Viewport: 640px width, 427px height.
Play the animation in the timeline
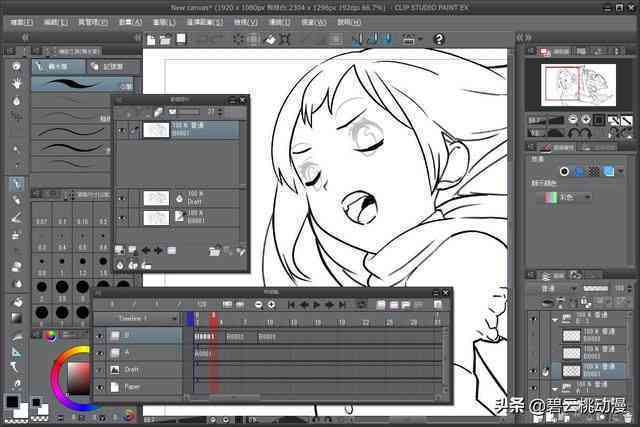(316, 305)
